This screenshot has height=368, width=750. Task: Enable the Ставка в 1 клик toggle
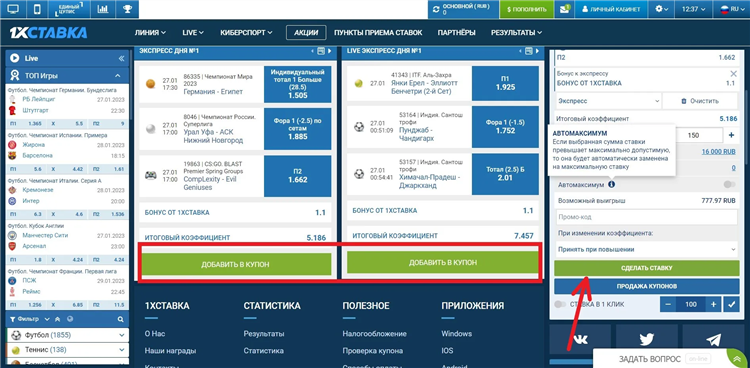click(560, 304)
